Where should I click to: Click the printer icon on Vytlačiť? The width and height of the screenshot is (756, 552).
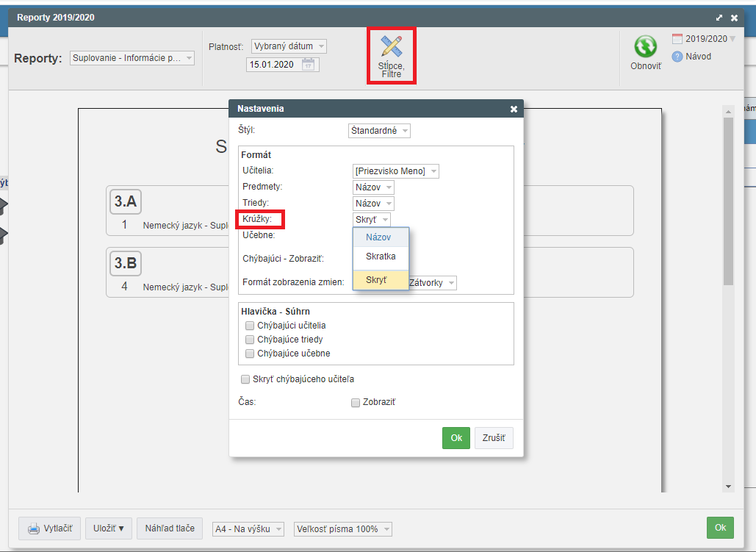(34, 529)
